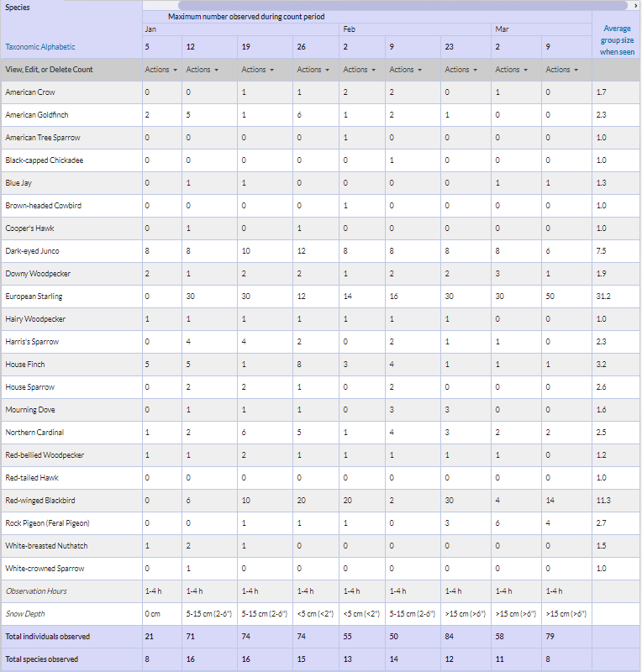This screenshot has height=672, width=642.
Task: Open Actions dropdown for Feb 2 count
Action: (x=360, y=70)
